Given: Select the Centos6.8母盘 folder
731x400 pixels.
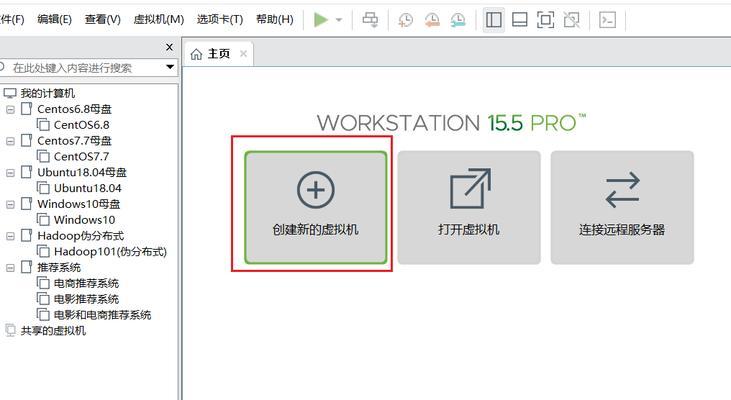Looking at the screenshot, I should click(x=75, y=109).
